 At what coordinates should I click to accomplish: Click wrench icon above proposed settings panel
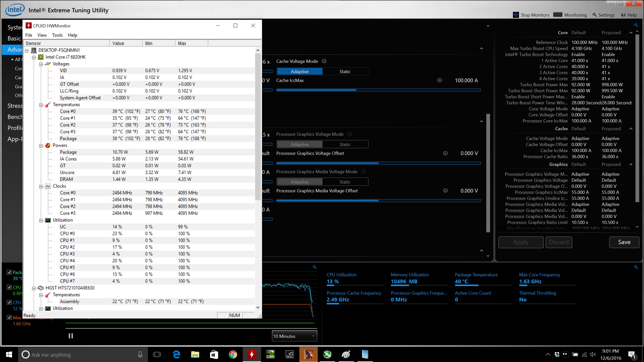pos(636,25)
